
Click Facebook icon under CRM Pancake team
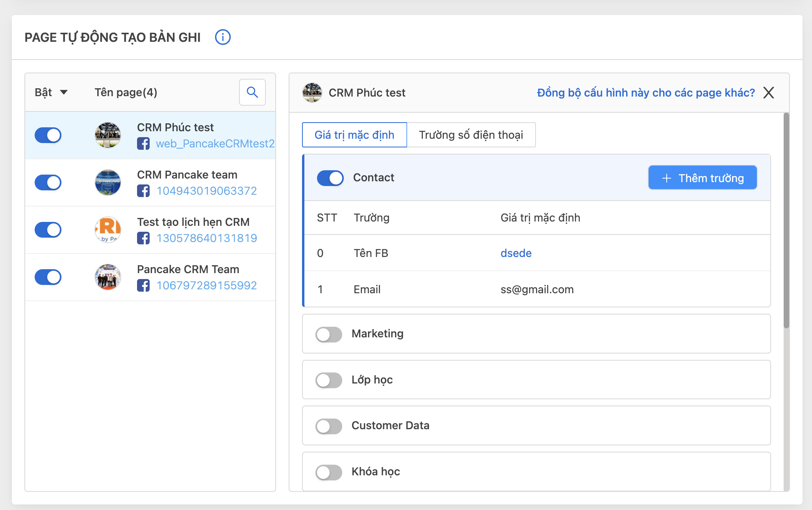point(143,191)
